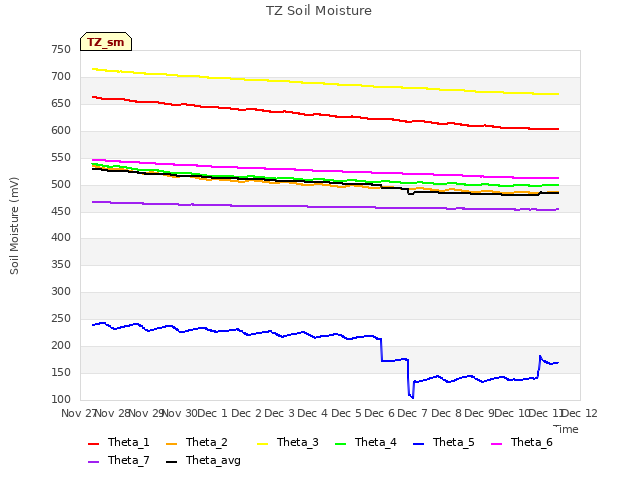Click the blue Theta_5 legend swatch

pos(418,443)
